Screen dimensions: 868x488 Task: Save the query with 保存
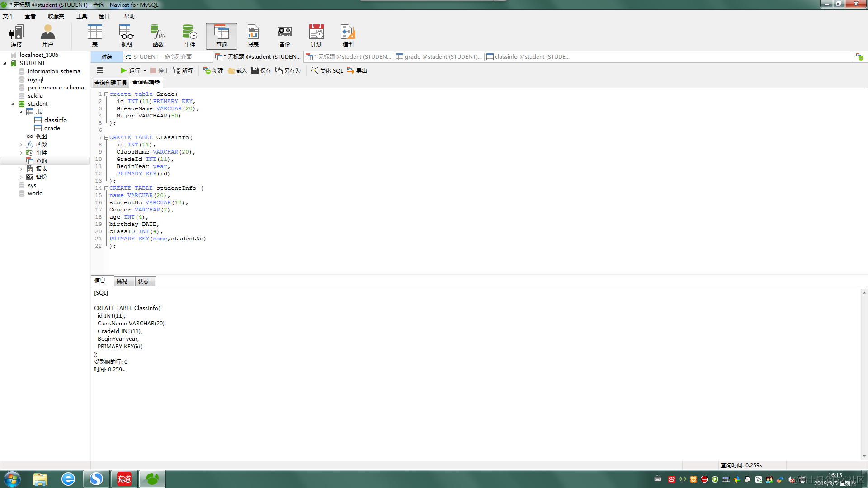[x=261, y=70]
